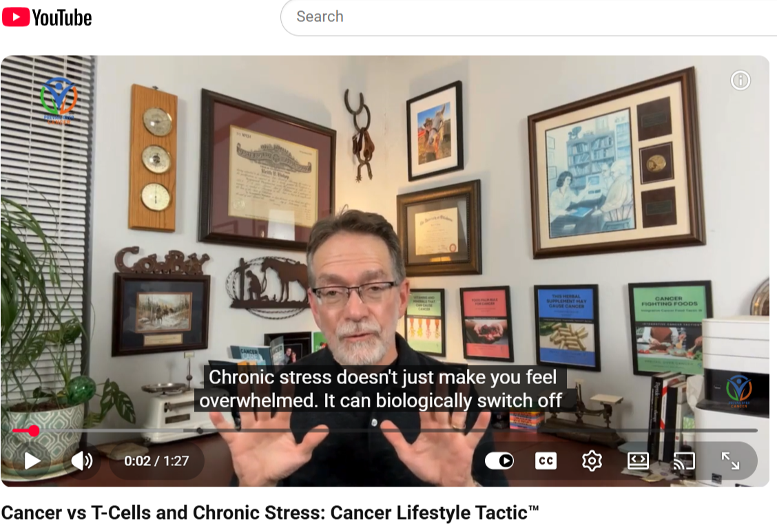
Task: Click the center of the video frame
Action: [x=385, y=270]
